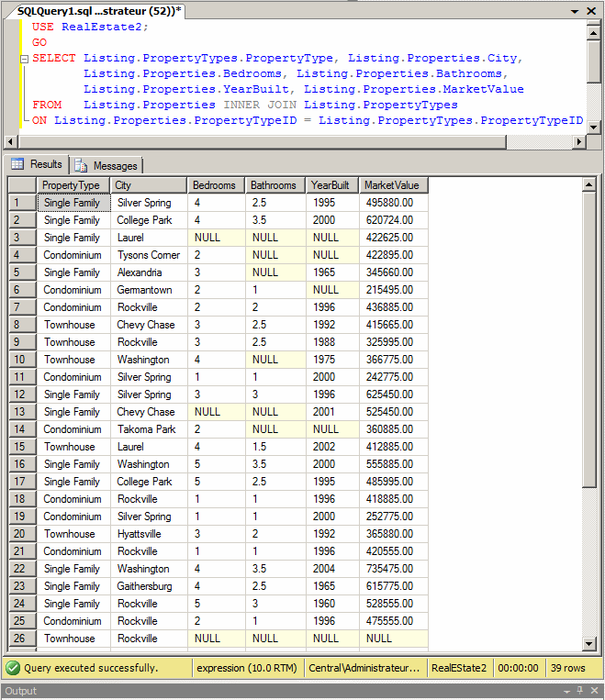
Task: Open the Output panel window position dropdown
Action: coord(566,691)
